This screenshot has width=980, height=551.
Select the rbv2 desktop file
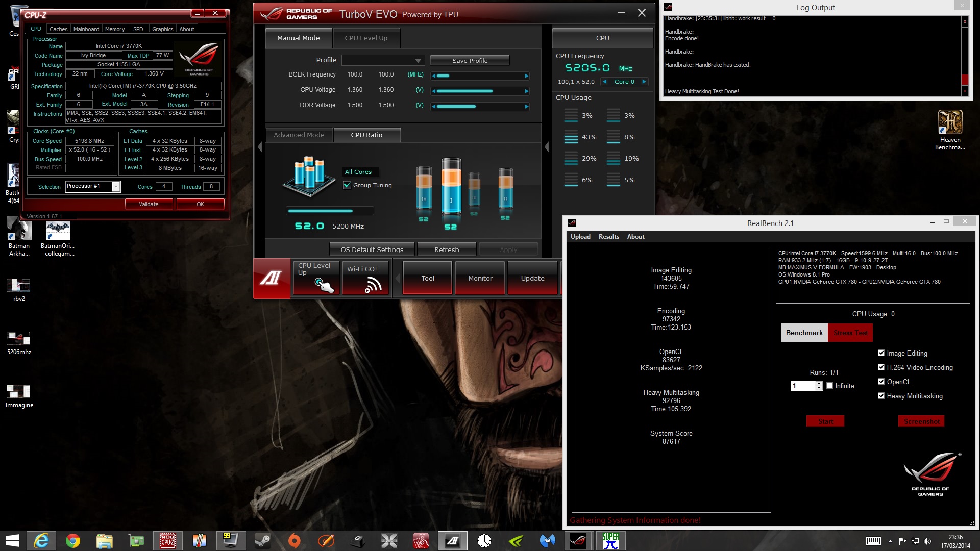coord(19,290)
